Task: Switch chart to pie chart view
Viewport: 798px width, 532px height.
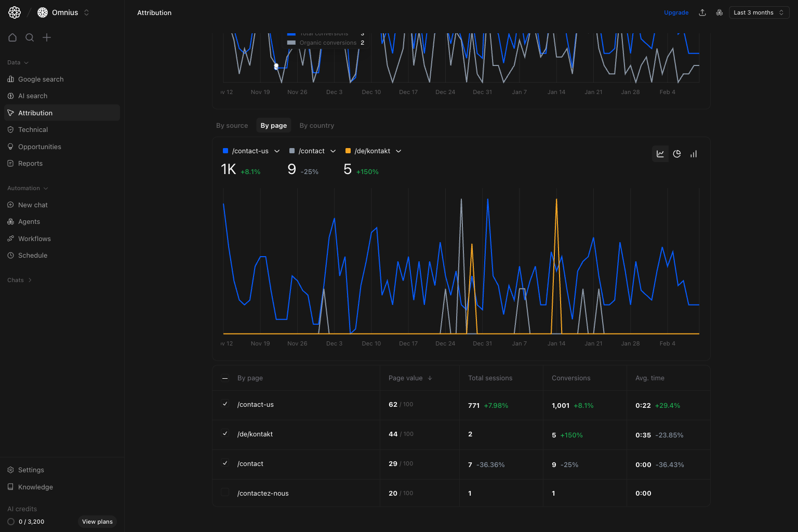Action: pyautogui.click(x=677, y=154)
